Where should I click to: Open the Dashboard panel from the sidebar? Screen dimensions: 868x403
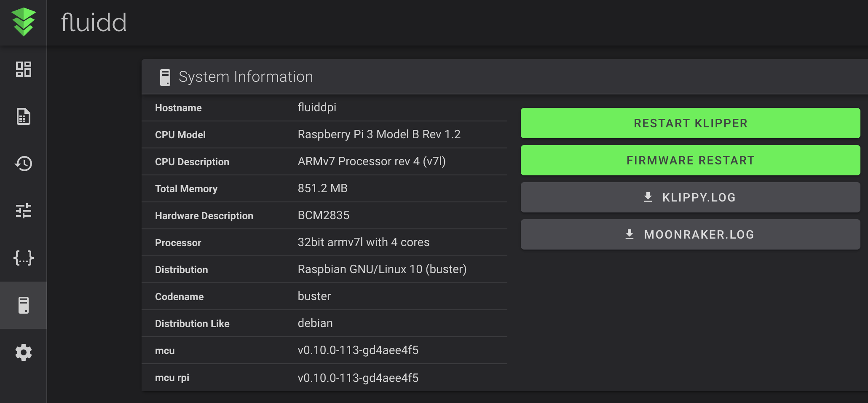[x=24, y=69]
